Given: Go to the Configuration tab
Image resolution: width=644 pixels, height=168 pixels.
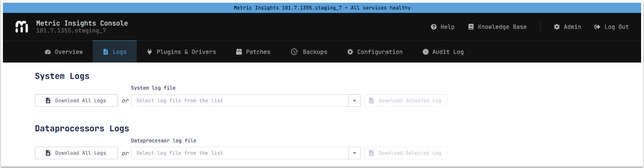Looking at the screenshot, I should [x=375, y=52].
